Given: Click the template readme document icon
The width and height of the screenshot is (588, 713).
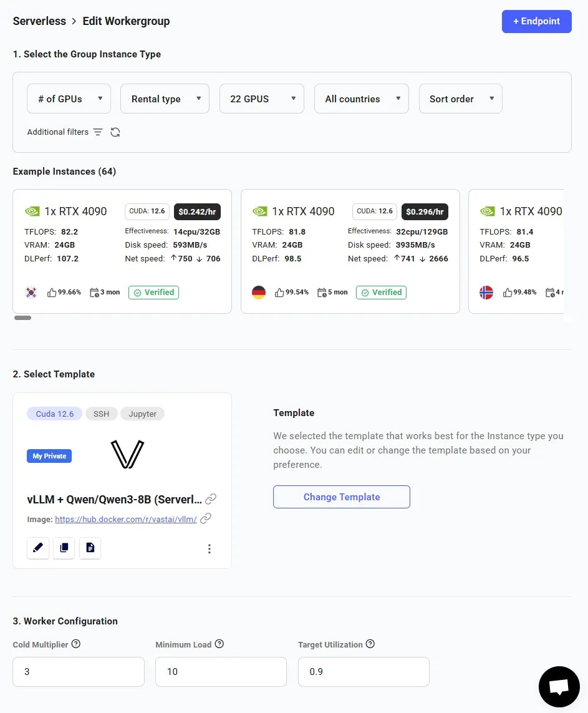Looking at the screenshot, I should point(90,548).
